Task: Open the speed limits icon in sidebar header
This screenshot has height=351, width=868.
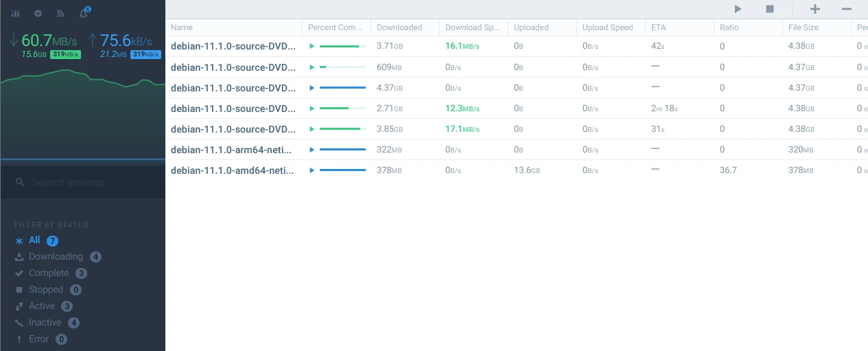Action: point(15,13)
